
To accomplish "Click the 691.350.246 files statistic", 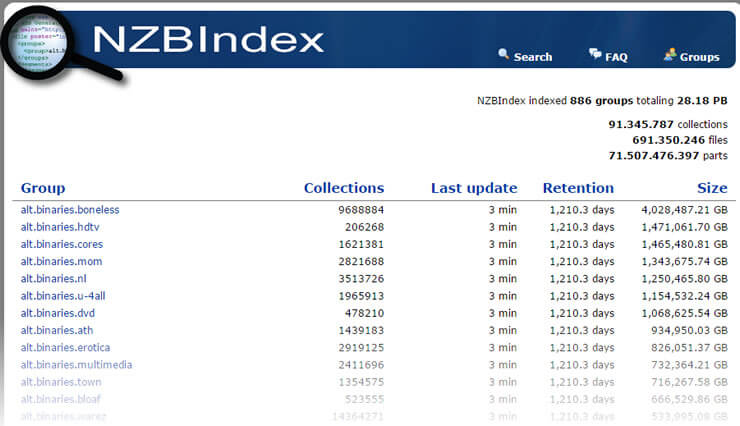I will [680, 140].
